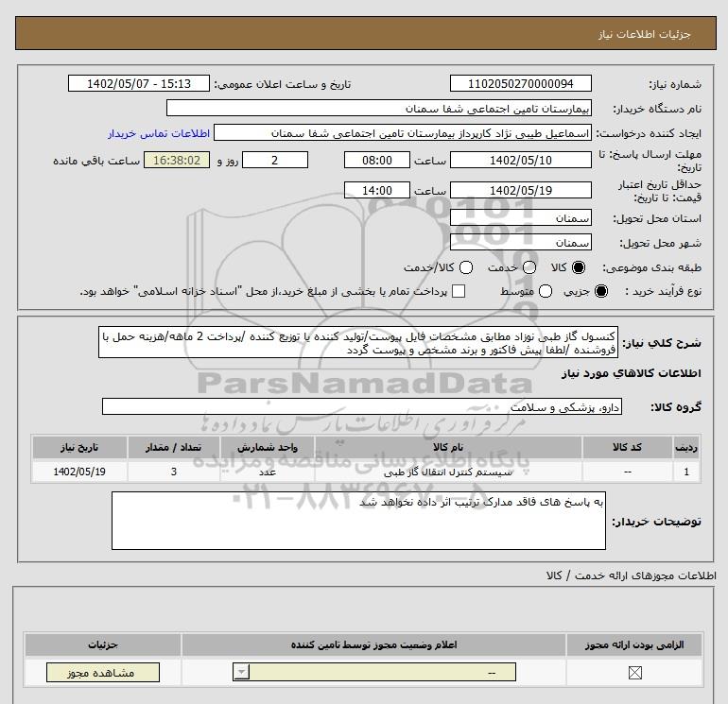The image size is (728, 704).
Task: Click the deadline time field 08:00
Action: 377,160
